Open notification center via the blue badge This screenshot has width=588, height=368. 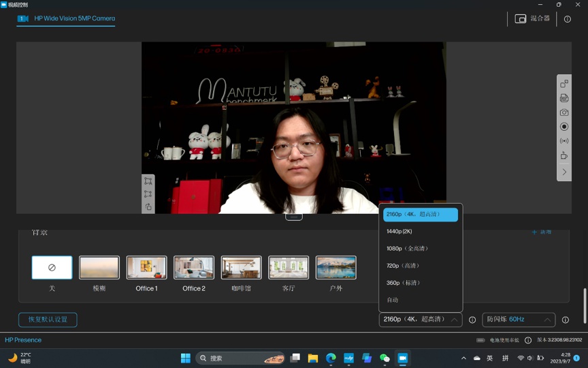pos(576,358)
